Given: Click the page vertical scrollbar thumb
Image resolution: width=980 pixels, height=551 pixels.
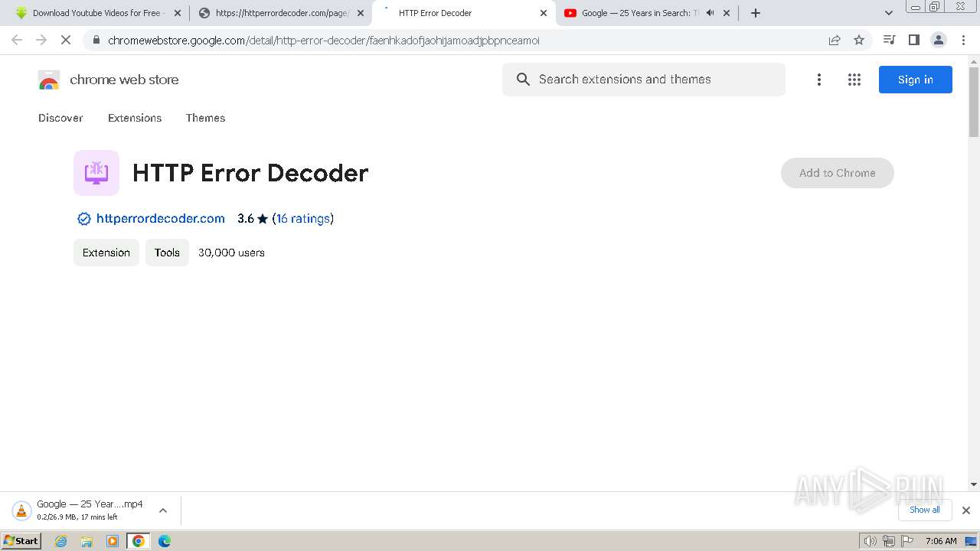Looking at the screenshot, I should 974,102.
